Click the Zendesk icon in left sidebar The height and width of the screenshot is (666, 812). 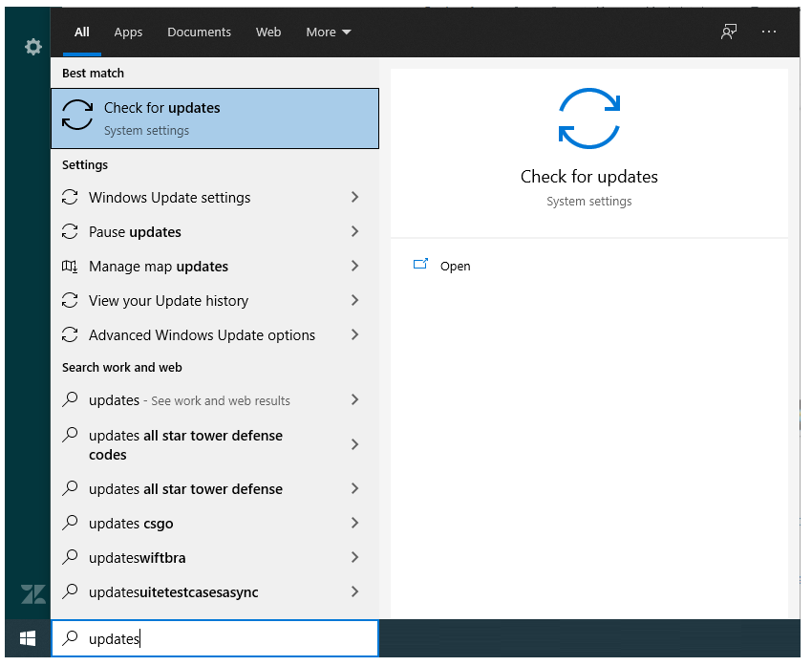33,594
